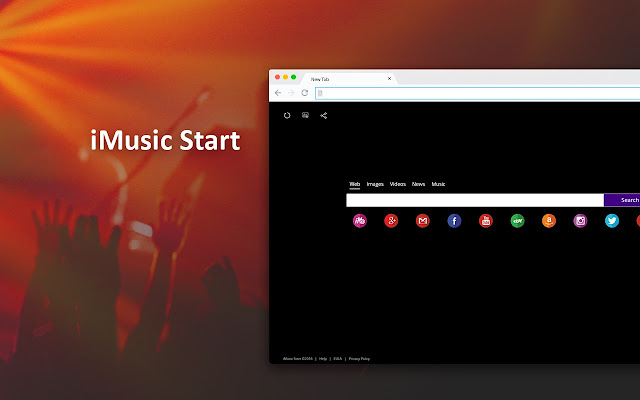Click the green maximize window button
This screenshot has width=640, height=400.
pos(293,77)
